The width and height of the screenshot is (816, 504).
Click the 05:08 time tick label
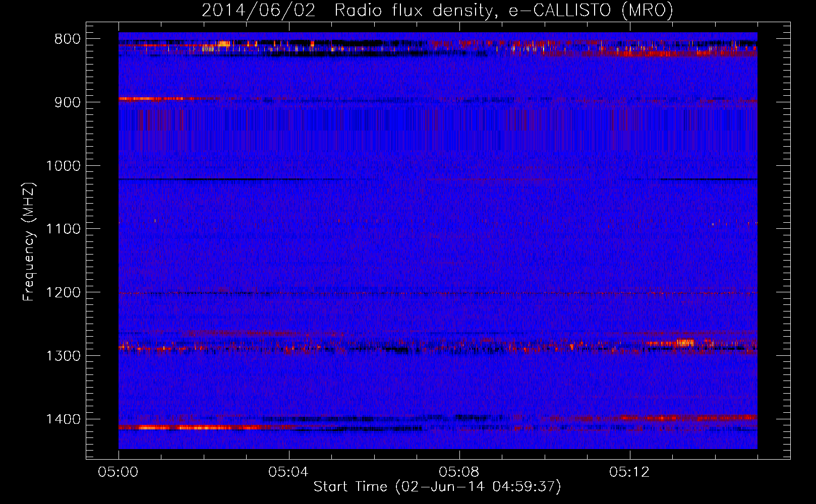459,472
